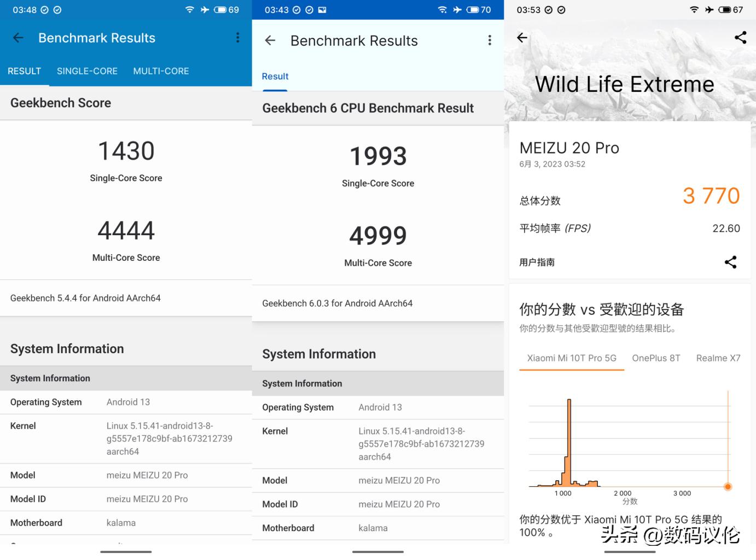Tap the Model row value in Geekbench 6
The width and height of the screenshot is (756, 560).
(399, 481)
